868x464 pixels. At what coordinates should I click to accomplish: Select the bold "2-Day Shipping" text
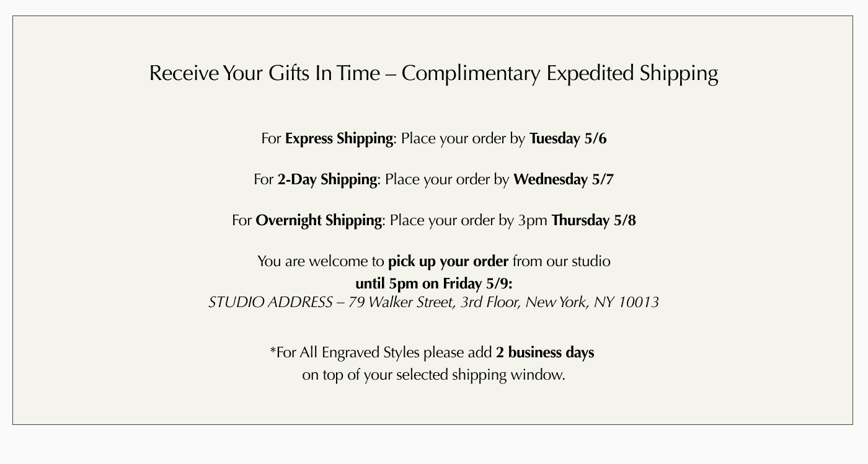click(x=327, y=179)
